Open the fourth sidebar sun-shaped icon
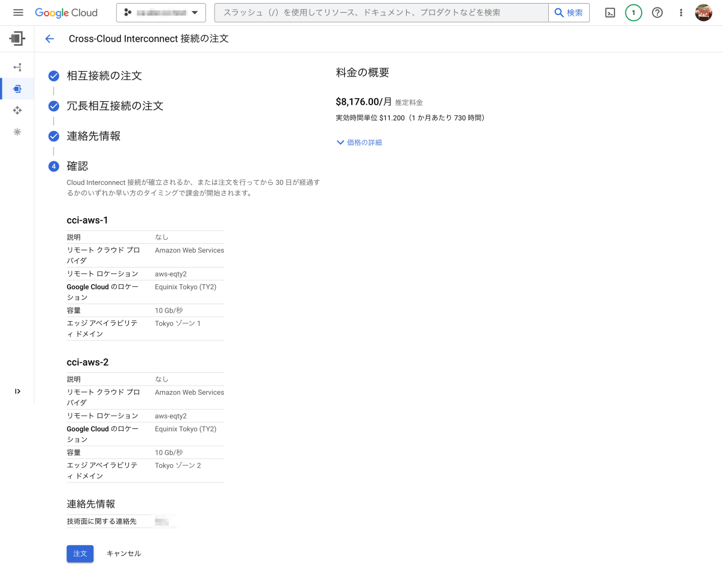 [x=17, y=132]
